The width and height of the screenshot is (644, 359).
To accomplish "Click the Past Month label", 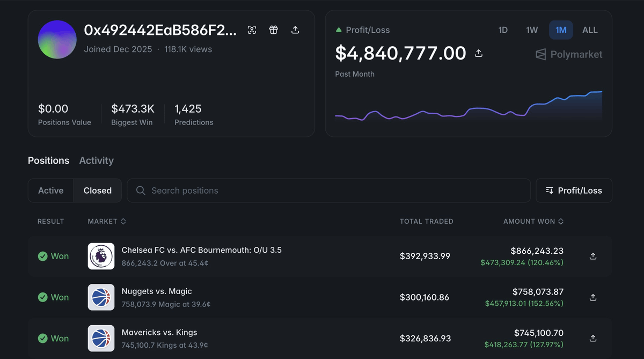I will [355, 74].
